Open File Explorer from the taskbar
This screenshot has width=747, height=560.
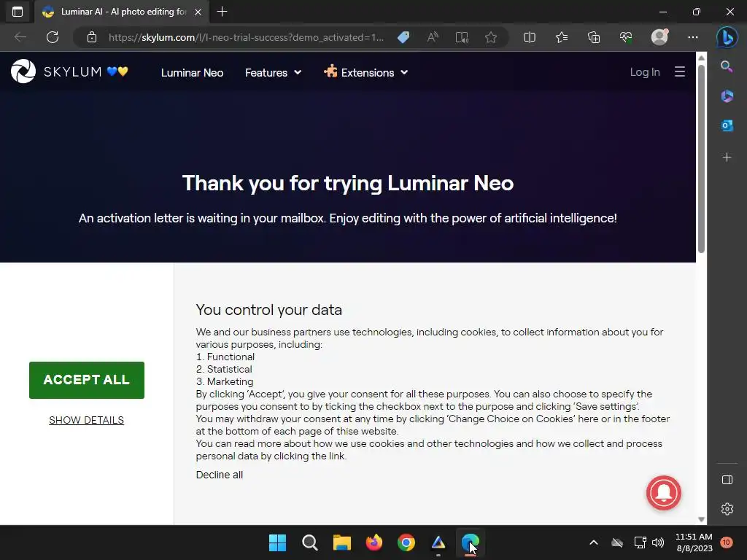[342, 542]
